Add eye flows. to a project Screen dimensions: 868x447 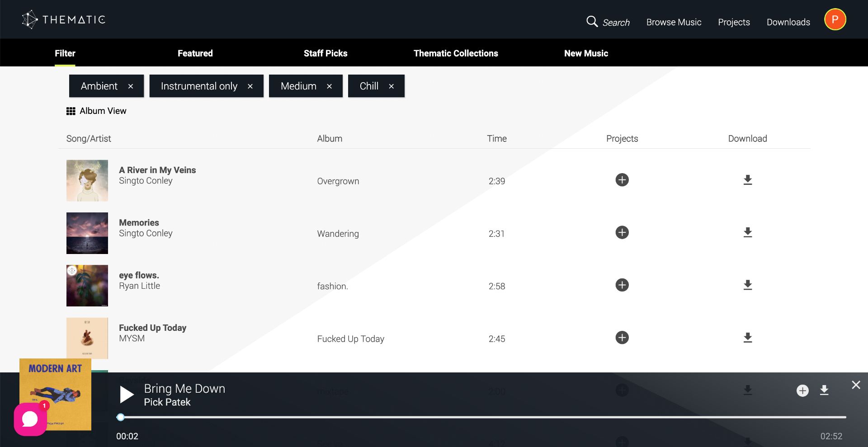click(622, 285)
